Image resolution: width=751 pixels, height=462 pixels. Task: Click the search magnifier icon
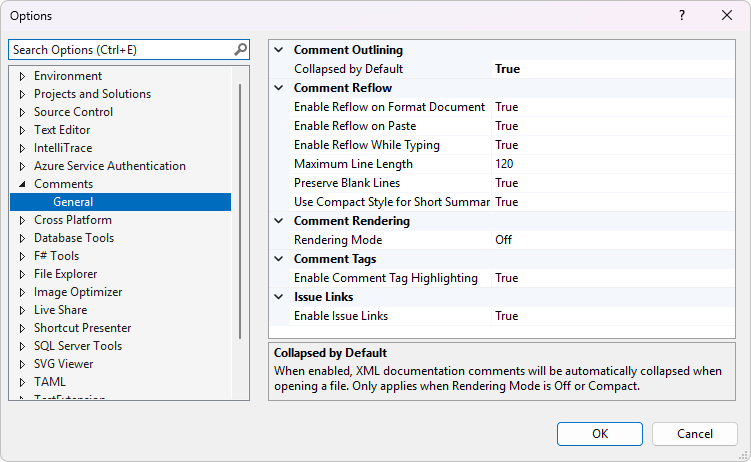pyautogui.click(x=240, y=49)
